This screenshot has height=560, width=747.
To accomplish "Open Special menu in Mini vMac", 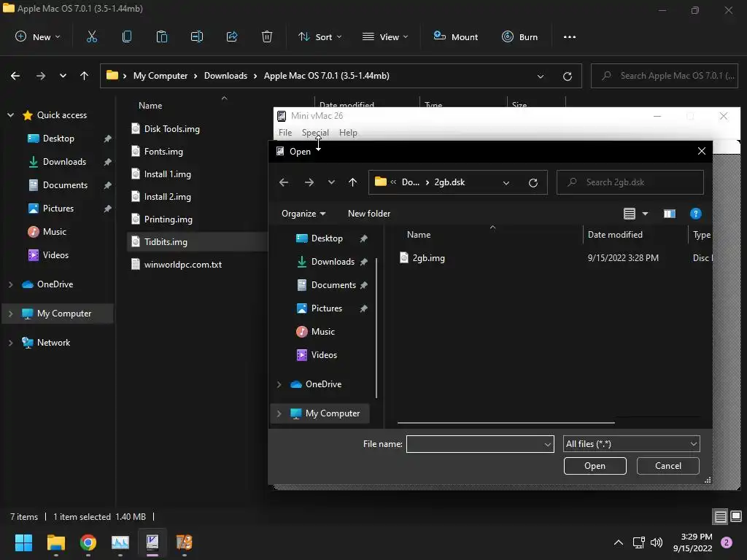I will (x=315, y=133).
